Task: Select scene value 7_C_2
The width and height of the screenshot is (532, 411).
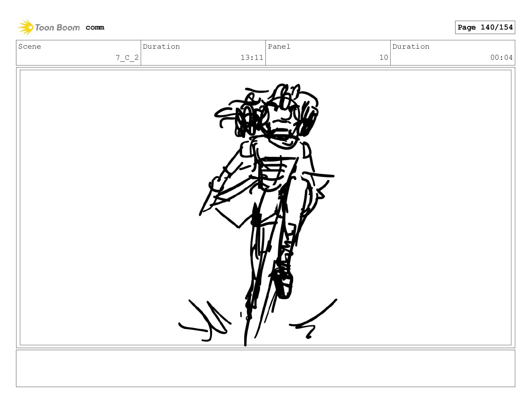Action: point(127,57)
